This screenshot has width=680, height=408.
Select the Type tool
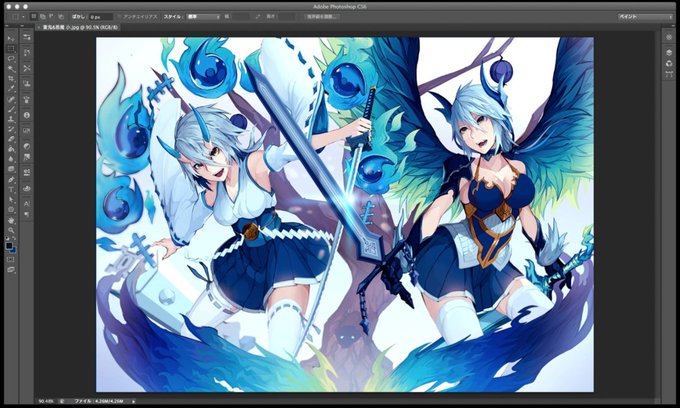(x=11, y=190)
